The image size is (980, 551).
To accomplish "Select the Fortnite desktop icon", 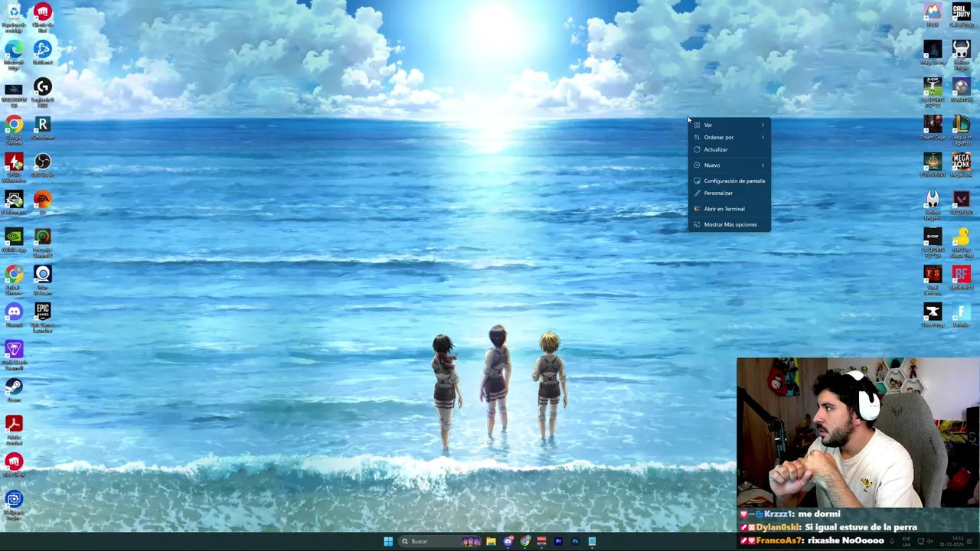I will 962,315.
